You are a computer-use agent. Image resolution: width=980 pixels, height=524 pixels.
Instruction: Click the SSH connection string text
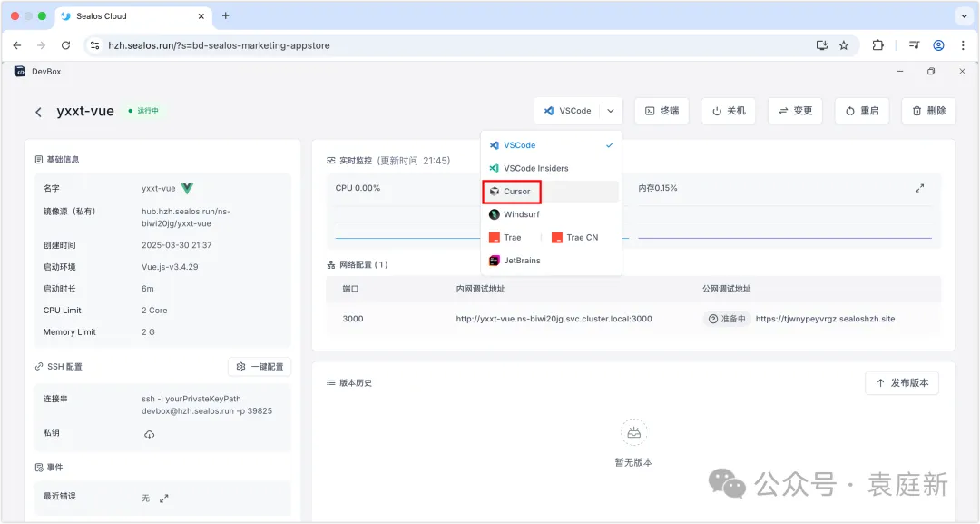point(206,405)
